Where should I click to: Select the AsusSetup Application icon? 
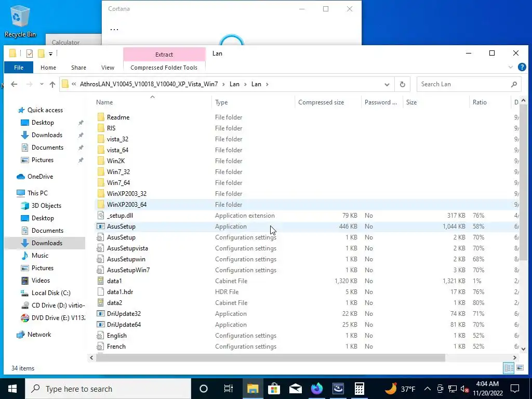(x=100, y=227)
